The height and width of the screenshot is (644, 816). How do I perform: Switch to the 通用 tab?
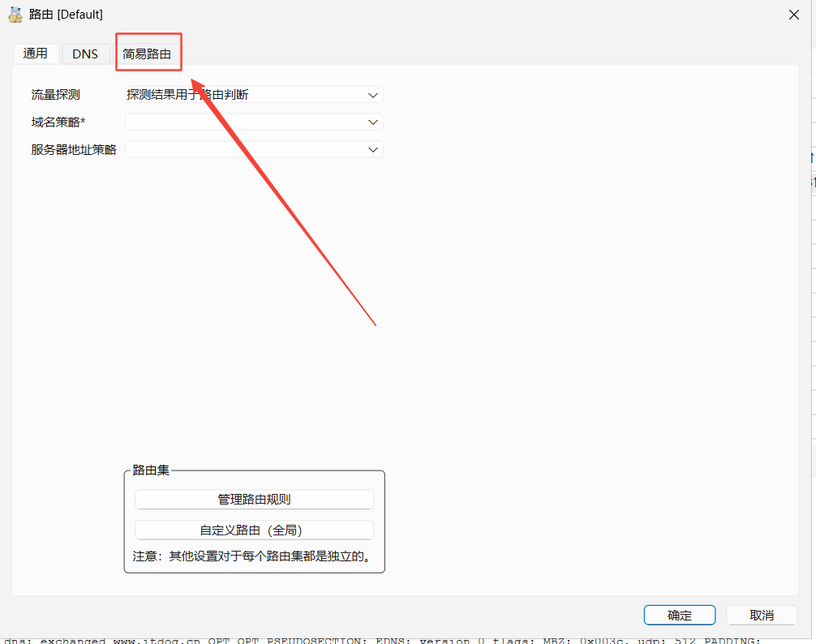click(36, 54)
